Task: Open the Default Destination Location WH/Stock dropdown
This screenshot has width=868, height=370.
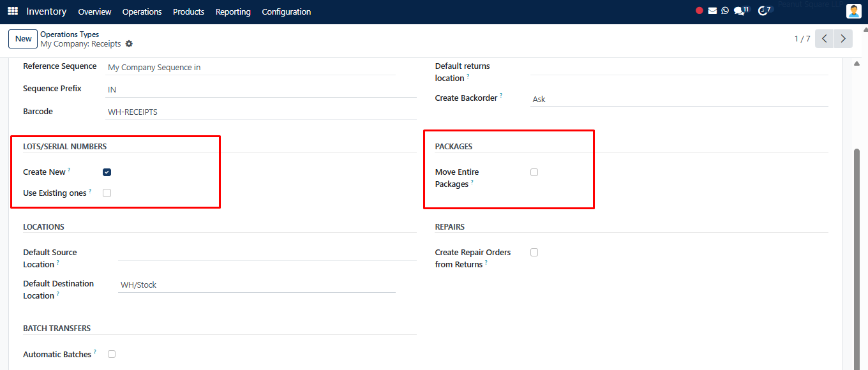Action: tap(257, 285)
